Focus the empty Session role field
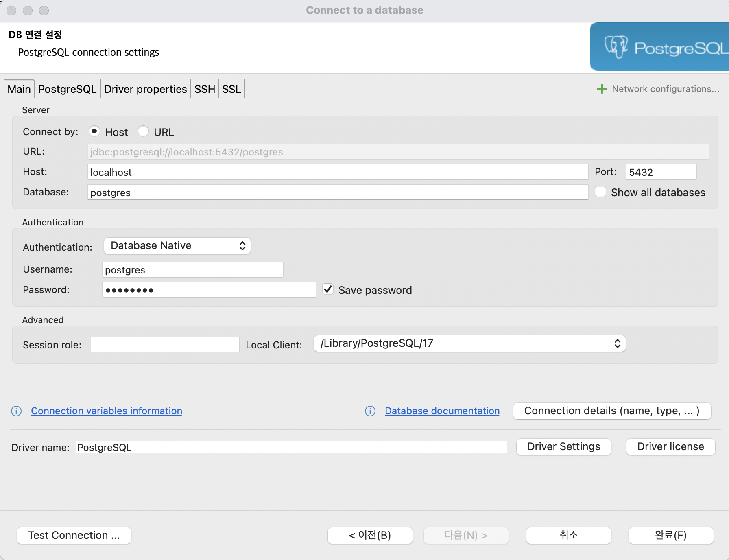This screenshot has height=560, width=729. point(165,344)
